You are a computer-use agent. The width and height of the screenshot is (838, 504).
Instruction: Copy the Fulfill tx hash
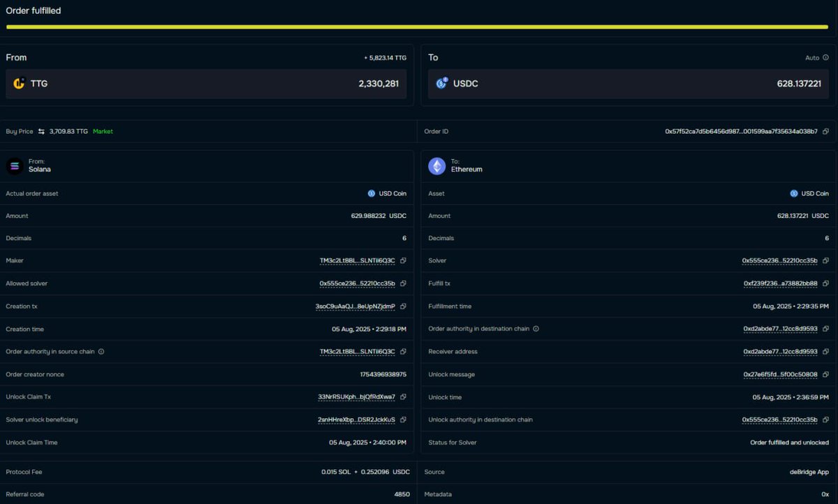click(x=825, y=283)
